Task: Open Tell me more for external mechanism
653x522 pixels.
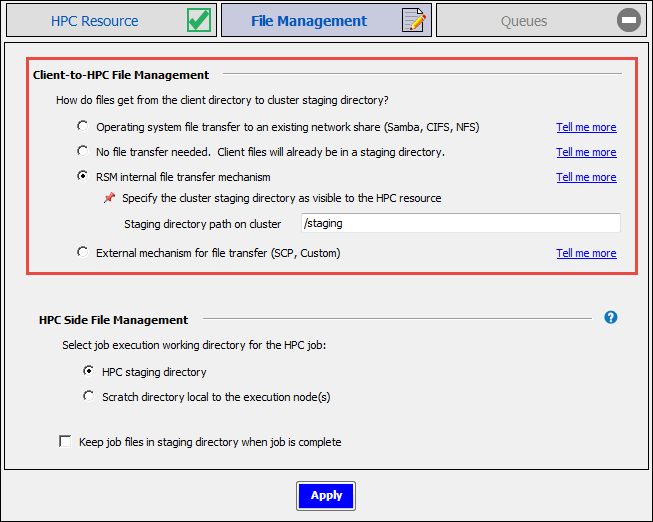Action: coord(586,253)
